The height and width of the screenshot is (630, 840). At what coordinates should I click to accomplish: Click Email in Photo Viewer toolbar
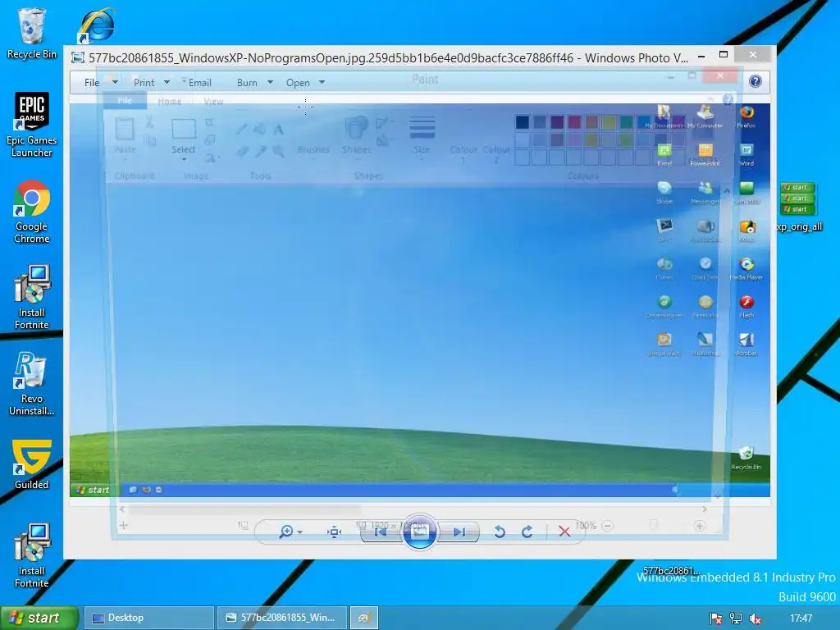pyautogui.click(x=200, y=83)
